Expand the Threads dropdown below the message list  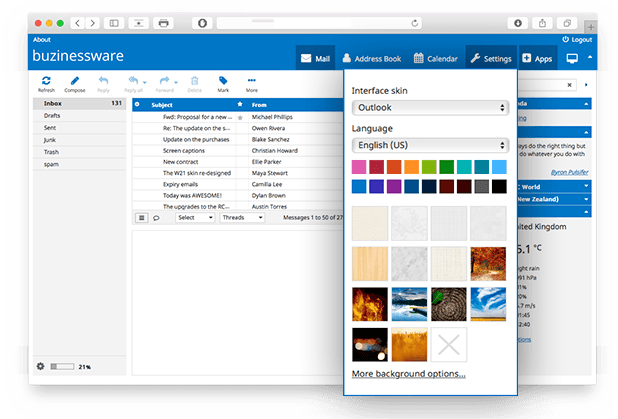[x=242, y=217]
